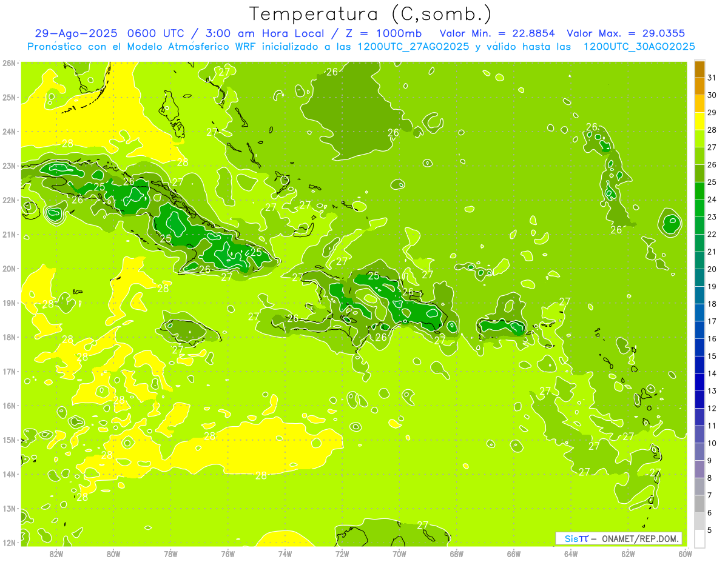Click the green legend swatch between 24 and 25

click(x=699, y=191)
